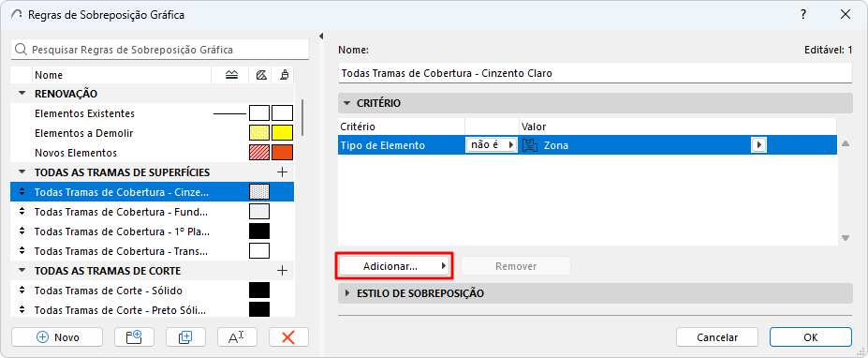Click reorder handle of Todas Tramas de Corte - Sólido
The width and height of the screenshot is (868, 358).
[22, 291]
